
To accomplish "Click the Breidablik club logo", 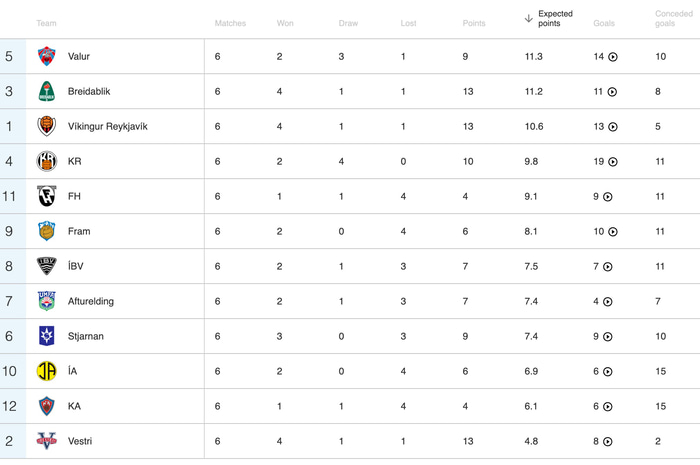I will click(46, 92).
